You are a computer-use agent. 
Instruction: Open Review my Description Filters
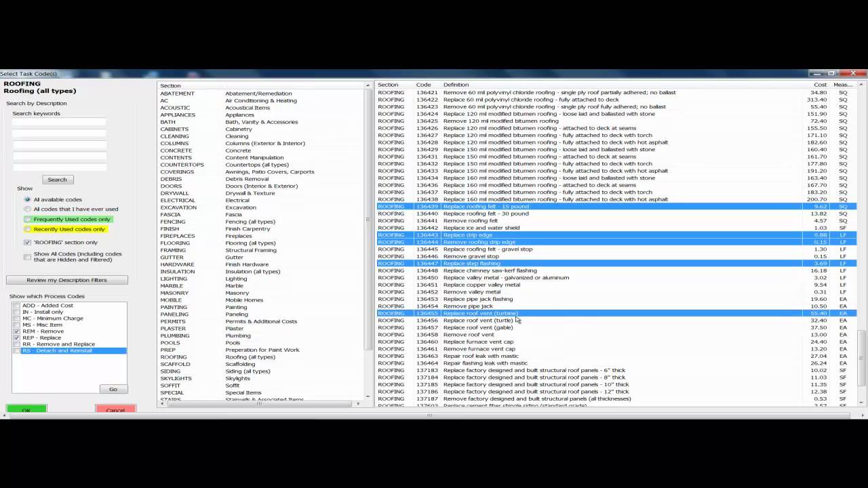click(67, 280)
